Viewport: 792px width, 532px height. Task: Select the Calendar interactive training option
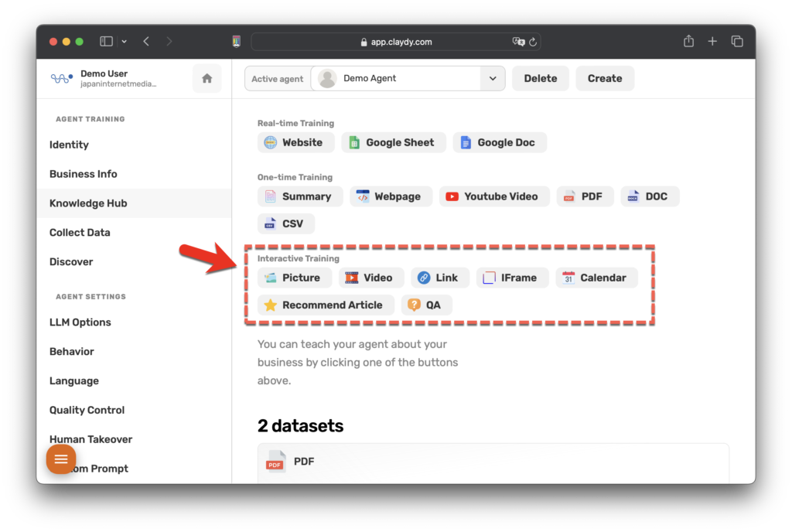[x=596, y=278]
